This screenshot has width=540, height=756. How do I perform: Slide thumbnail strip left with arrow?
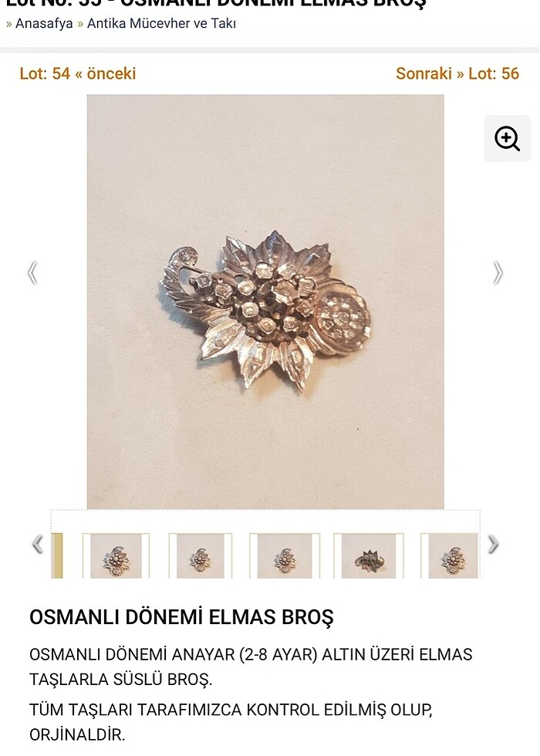(38, 545)
